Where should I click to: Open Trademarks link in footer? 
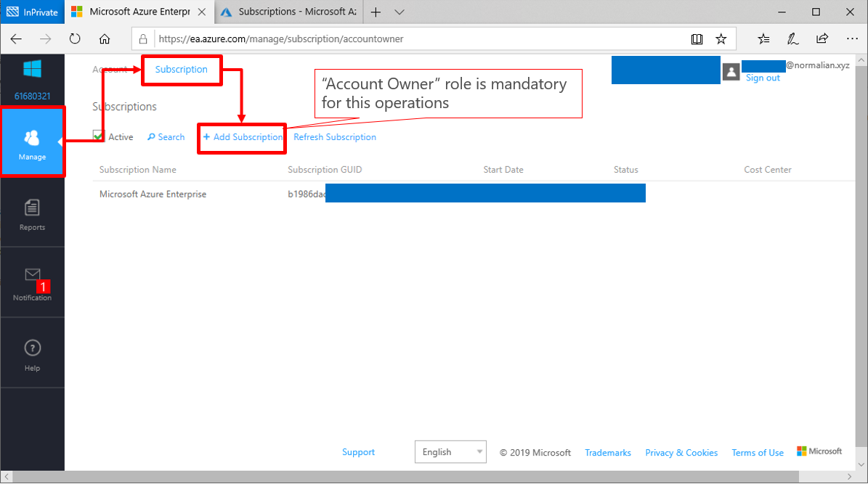pos(608,453)
